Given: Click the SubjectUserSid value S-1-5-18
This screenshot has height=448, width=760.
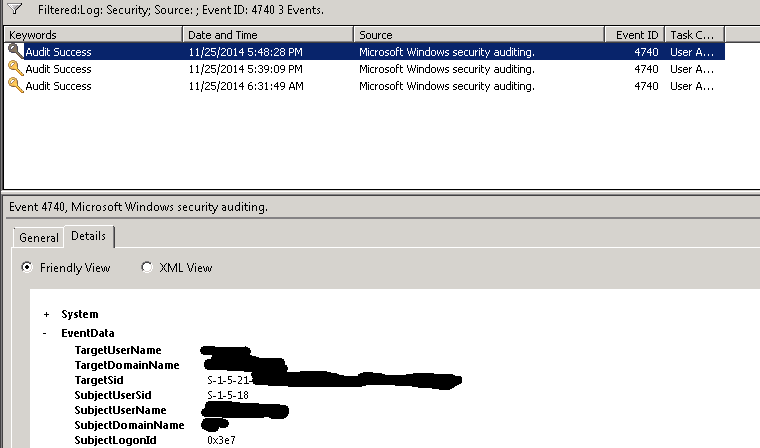Looking at the screenshot, I should click(227, 395).
